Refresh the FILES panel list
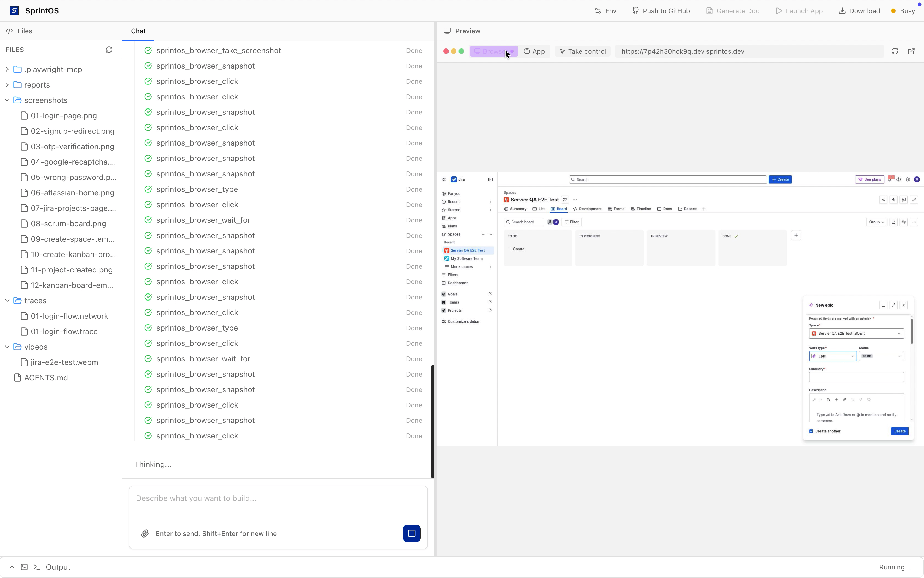This screenshot has height=578, width=924. 109,50
